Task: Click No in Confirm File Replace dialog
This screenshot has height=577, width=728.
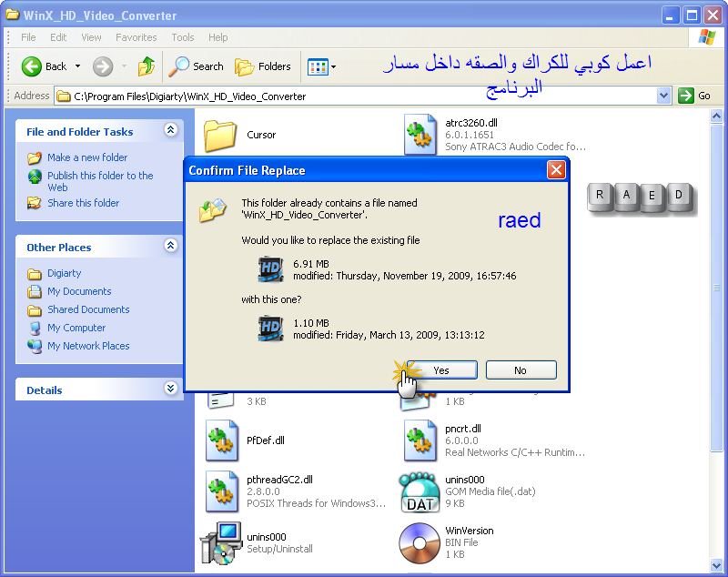Action: tap(520, 370)
